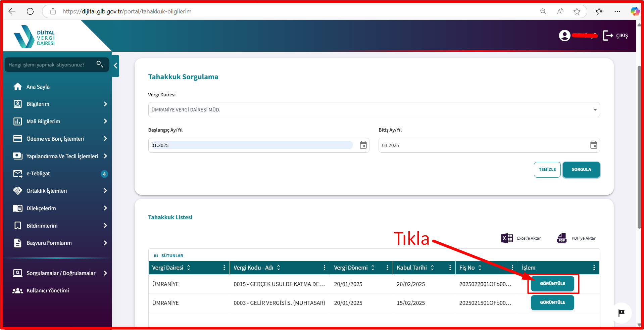Open the user profile avatar icon
This screenshot has height=330, width=644.
click(x=564, y=35)
